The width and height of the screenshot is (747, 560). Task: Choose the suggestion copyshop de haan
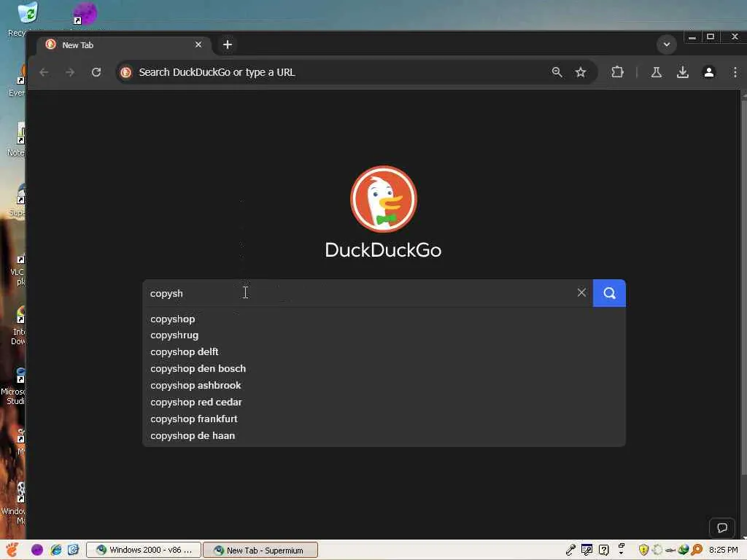pyautogui.click(x=384, y=436)
